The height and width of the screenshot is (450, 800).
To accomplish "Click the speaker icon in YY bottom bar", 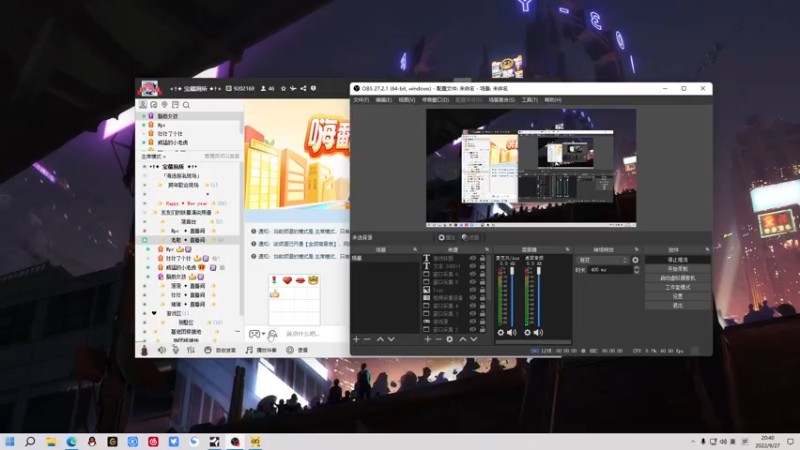I will [x=162, y=350].
